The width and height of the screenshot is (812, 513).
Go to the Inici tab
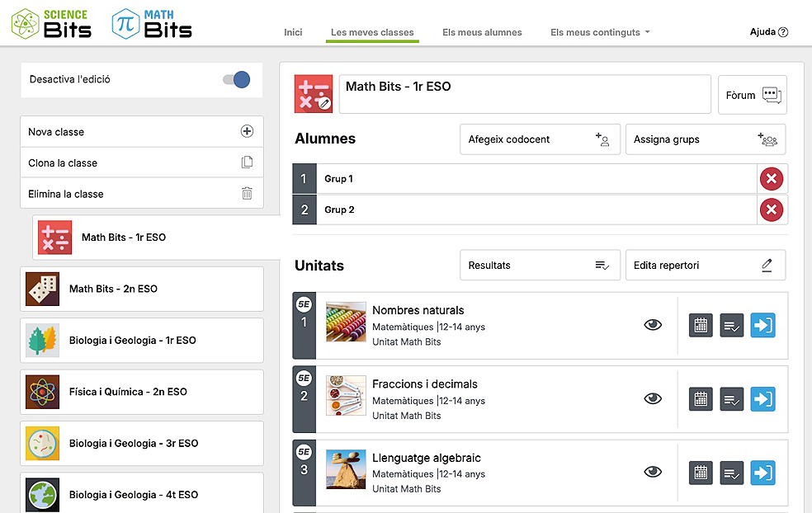(293, 32)
